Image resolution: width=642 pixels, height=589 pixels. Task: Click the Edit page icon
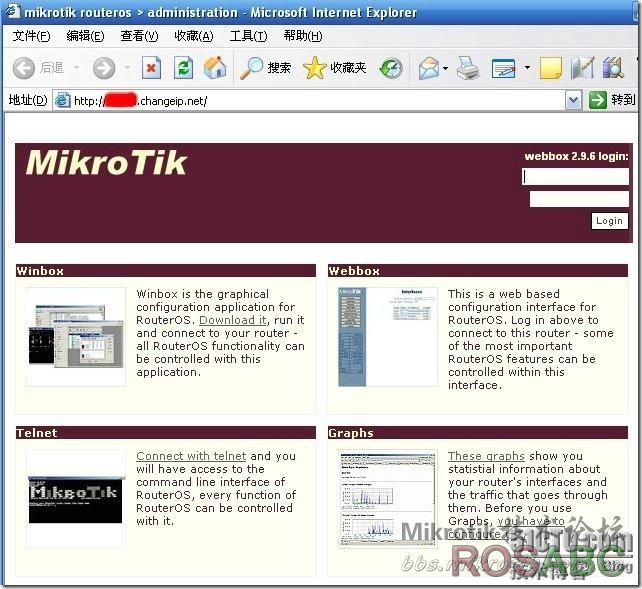point(503,68)
